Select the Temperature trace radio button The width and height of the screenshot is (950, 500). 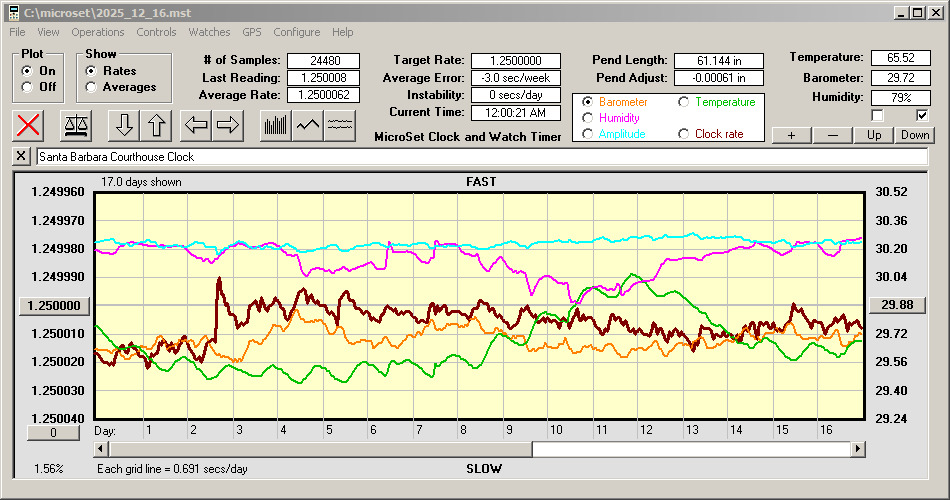pos(685,102)
